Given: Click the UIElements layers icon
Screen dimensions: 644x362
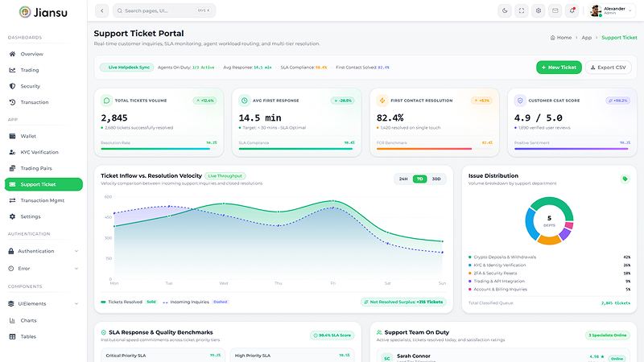Looking at the screenshot, I should [x=11, y=304].
